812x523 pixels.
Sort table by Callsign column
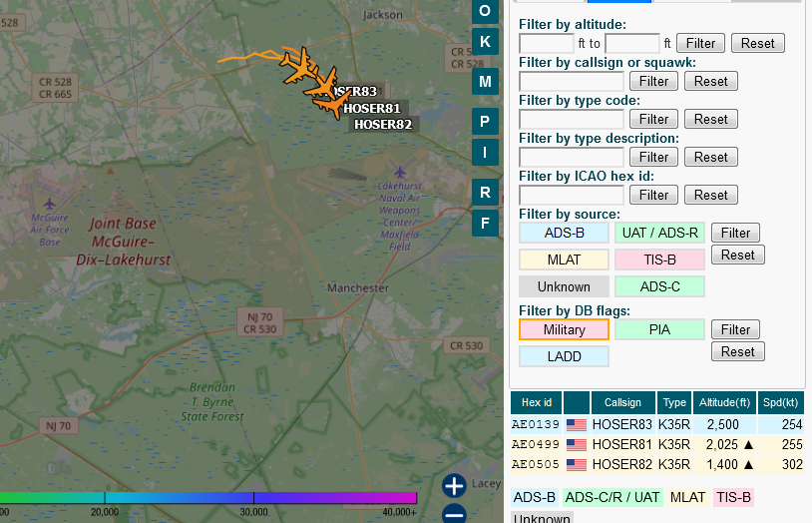point(622,403)
